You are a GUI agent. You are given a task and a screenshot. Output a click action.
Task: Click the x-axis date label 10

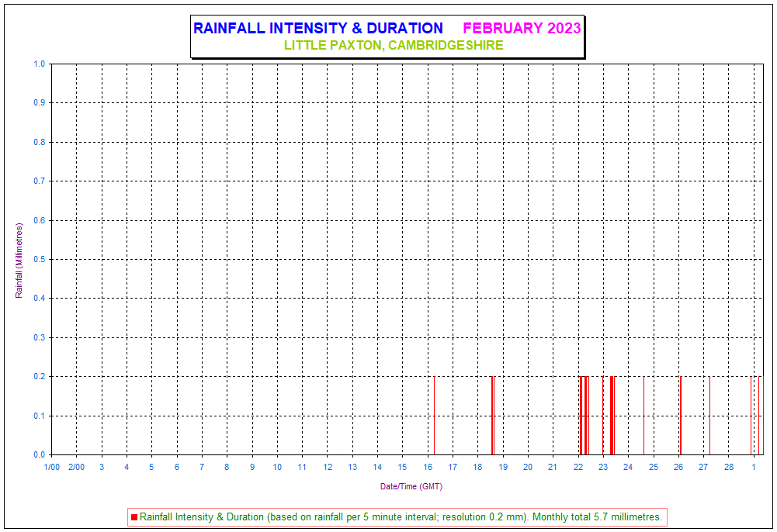click(277, 467)
